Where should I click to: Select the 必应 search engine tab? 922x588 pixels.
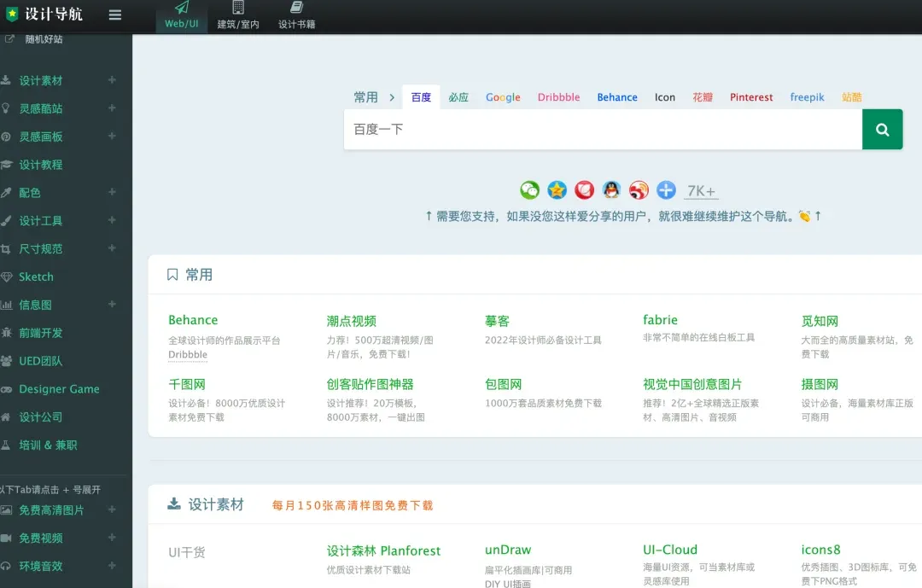[x=458, y=97]
